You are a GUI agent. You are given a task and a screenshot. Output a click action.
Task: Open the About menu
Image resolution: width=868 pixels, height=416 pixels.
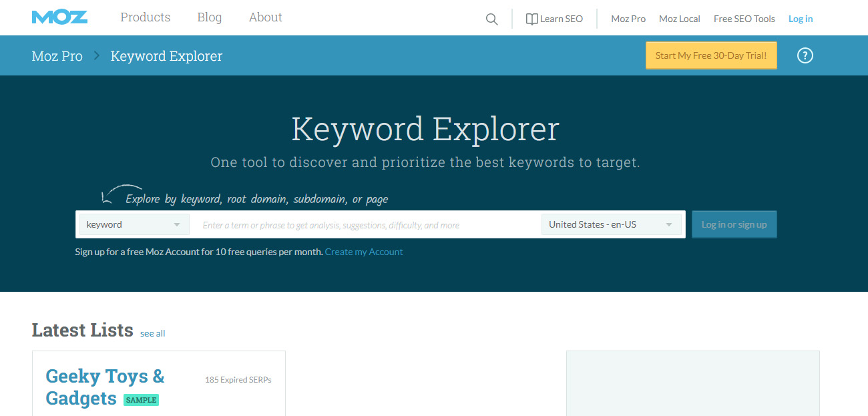265,17
